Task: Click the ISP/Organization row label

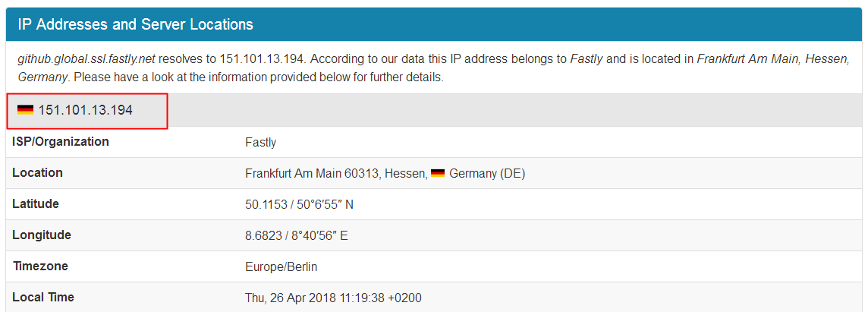Action: click(x=61, y=142)
